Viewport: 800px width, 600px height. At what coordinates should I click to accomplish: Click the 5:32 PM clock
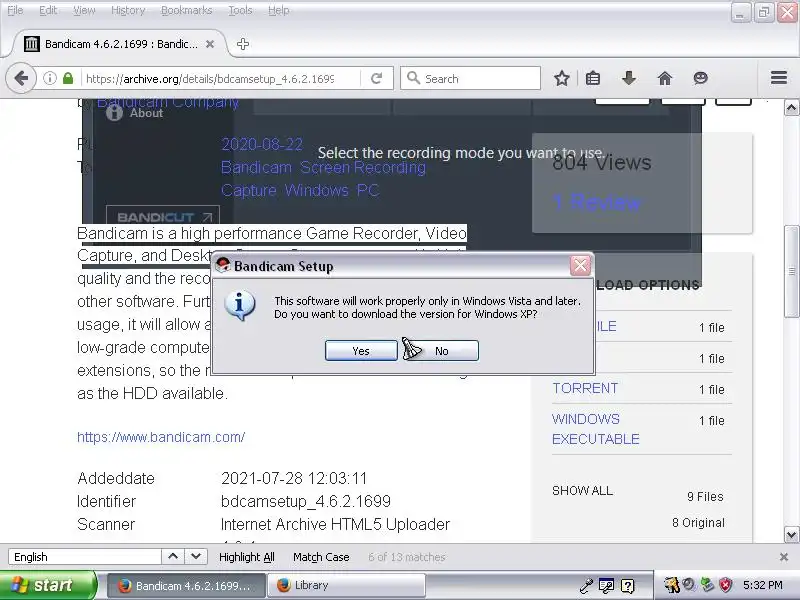pos(763,585)
